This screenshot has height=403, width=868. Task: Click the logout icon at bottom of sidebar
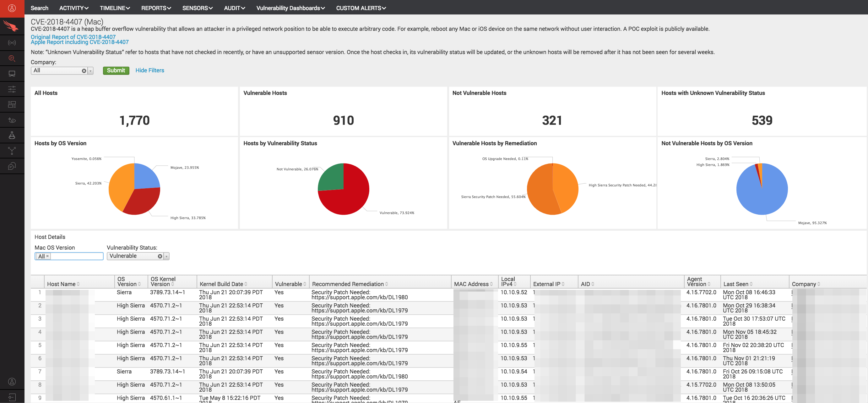pyautogui.click(x=12, y=397)
